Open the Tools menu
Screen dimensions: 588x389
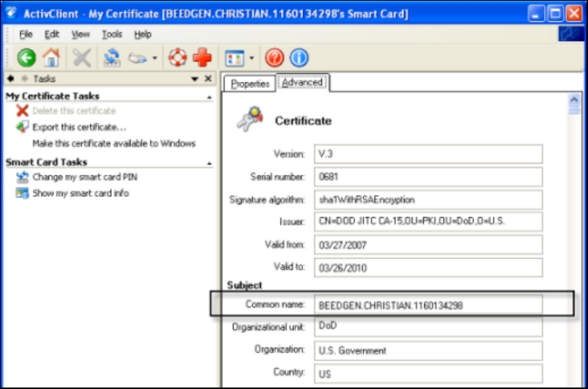[x=112, y=35]
